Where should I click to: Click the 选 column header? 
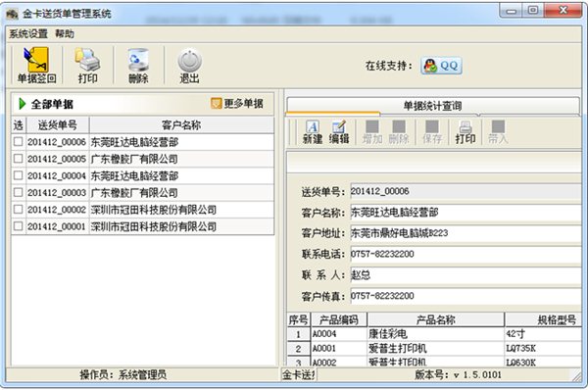coord(19,124)
